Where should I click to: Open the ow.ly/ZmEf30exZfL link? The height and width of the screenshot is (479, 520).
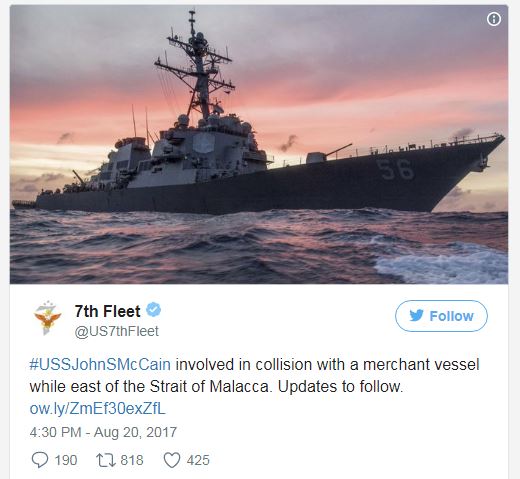[x=97, y=409]
